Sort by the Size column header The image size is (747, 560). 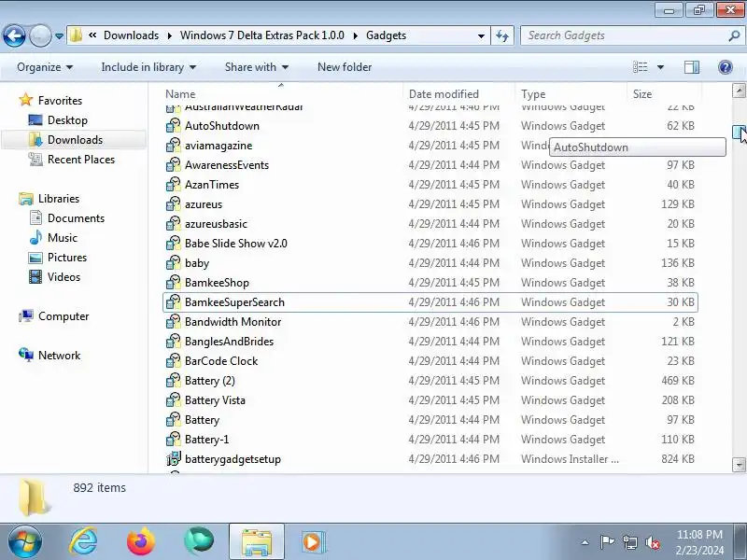[x=664, y=94]
